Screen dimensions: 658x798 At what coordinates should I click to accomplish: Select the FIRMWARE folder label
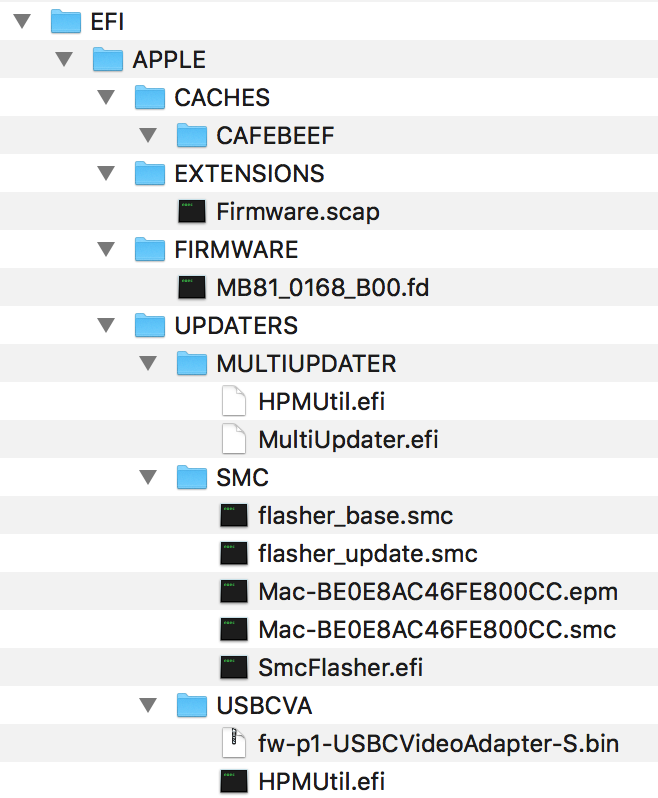tap(236, 250)
